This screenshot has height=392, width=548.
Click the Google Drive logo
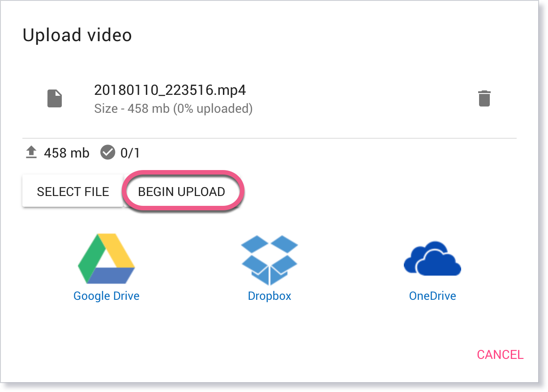coord(107,259)
